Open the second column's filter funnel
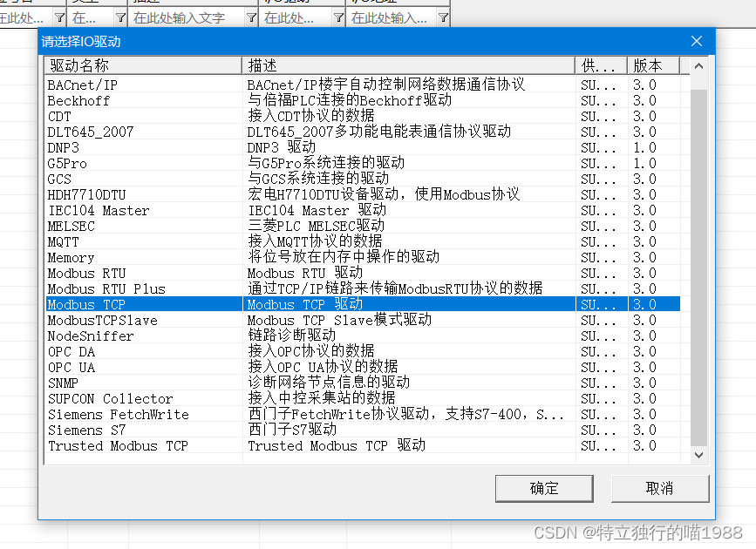This screenshot has width=756, height=549. tap(119, 17)
